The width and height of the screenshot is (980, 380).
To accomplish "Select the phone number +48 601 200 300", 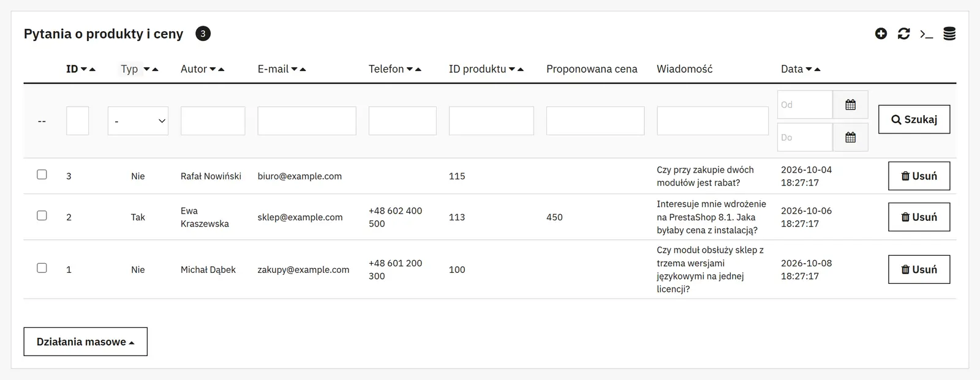I will [396, 270].
